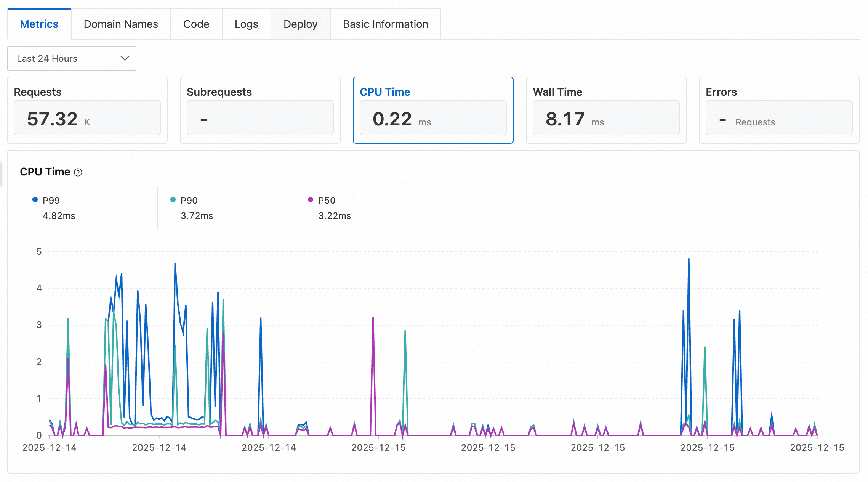Toggle the P50 purple legend dot
Screen dimensions: 868x482
[311, 199]
